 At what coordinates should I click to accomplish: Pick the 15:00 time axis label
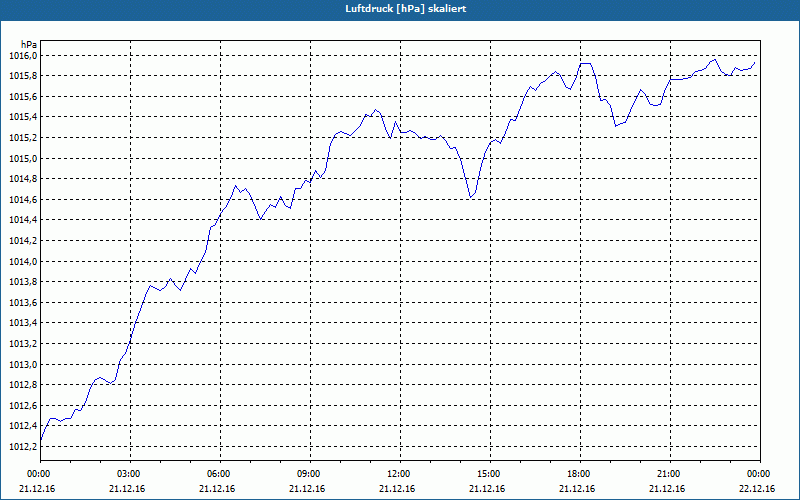click(490, 474)
